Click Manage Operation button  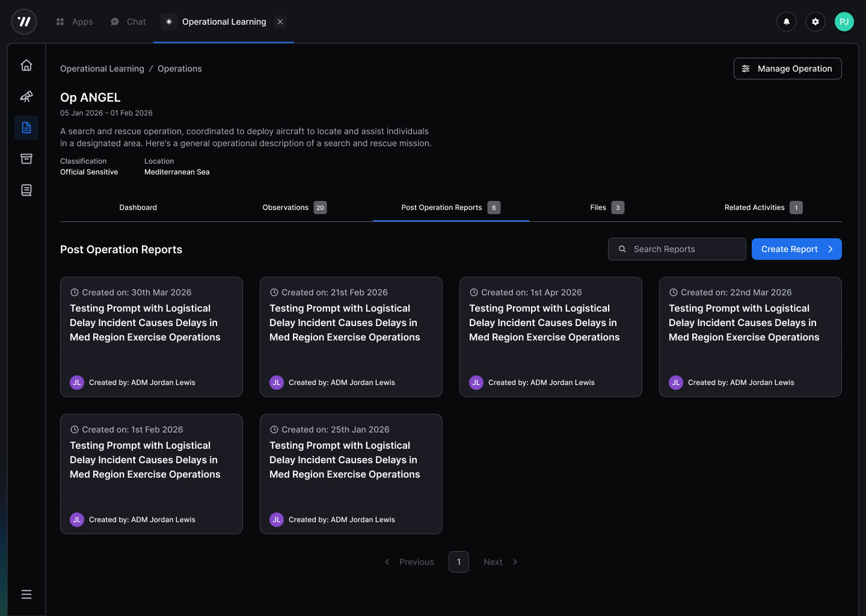pos(788,69)
